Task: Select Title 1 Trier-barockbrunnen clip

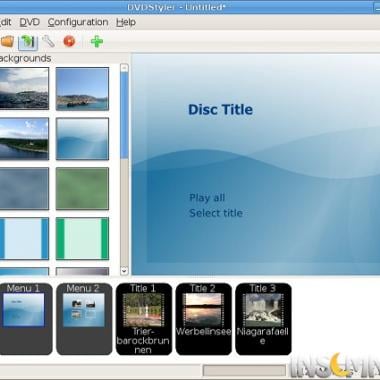Action: [144, 319]
